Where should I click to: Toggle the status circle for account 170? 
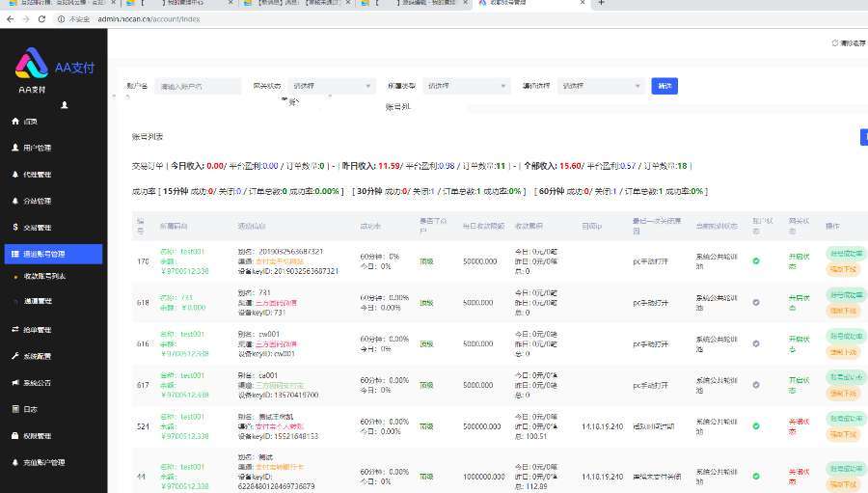click(x=756, y=261)
